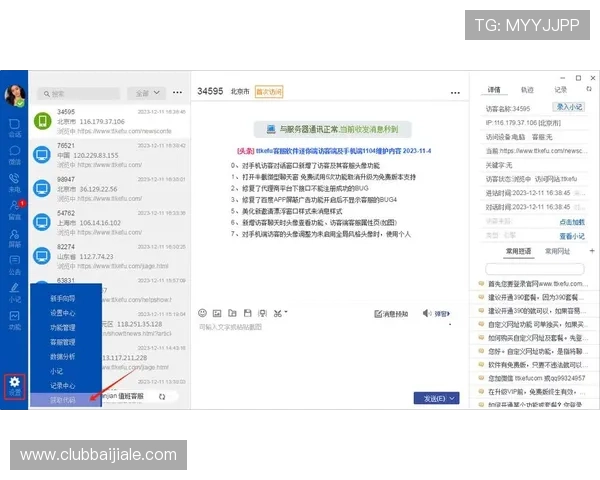
Task: Click the refresh icon beside 值班客服
Action: point(162,397)
